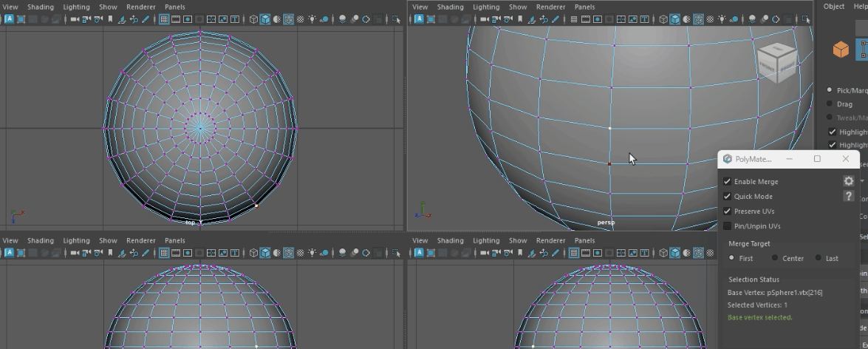Toggle the grid icon in the top view toolbar

point(164,19)
